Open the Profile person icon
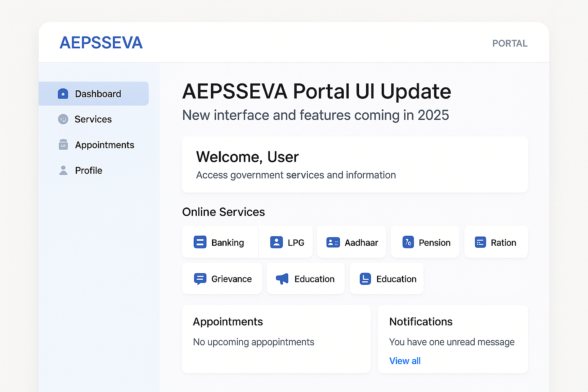 click(x=63, y=170)
